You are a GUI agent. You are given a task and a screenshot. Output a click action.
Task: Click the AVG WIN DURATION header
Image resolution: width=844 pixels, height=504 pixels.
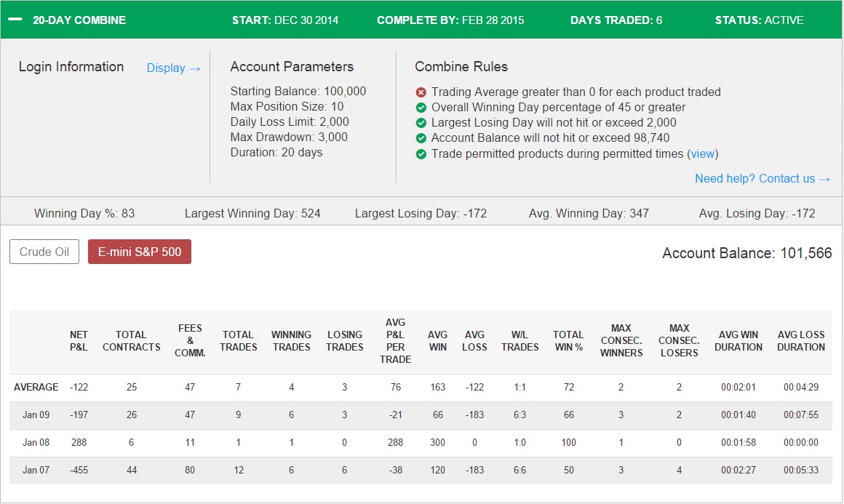click(x=738, y=341)
